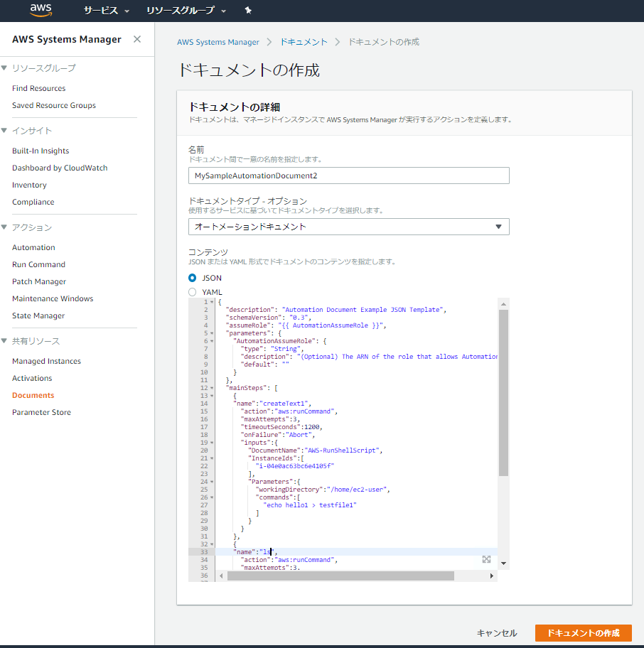Fold code at line 1
The image size is (644, 648).
[x=212, y=302]
